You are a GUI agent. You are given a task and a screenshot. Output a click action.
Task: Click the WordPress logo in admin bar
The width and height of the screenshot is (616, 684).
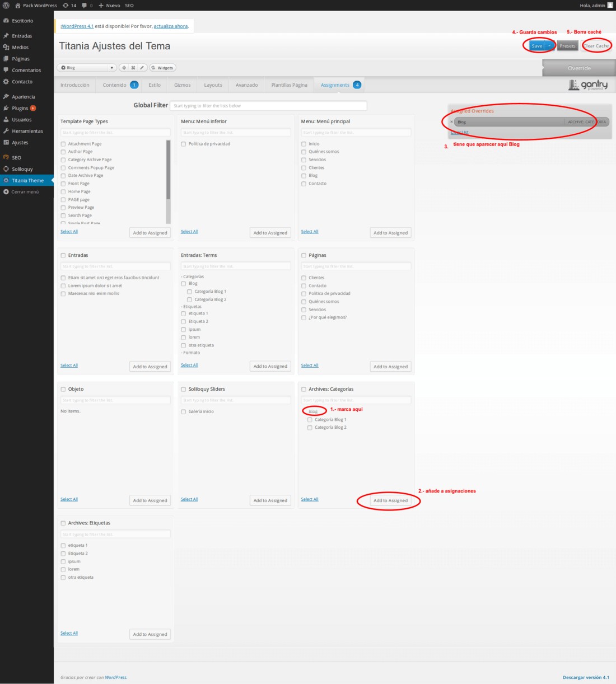click(6, 5)
